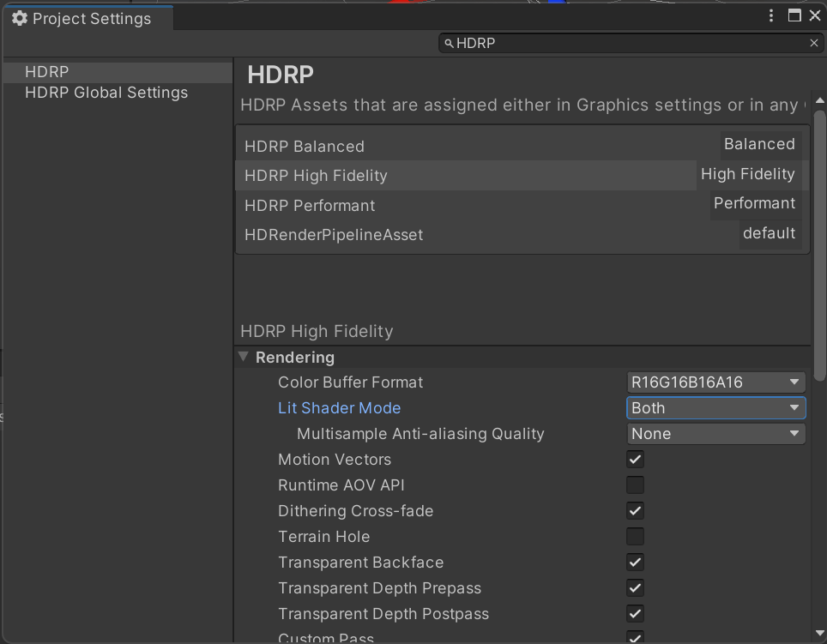The image size is (827, 644).
Task: Enable the Runtime AOV API checkbox
Action: [635, 485]
